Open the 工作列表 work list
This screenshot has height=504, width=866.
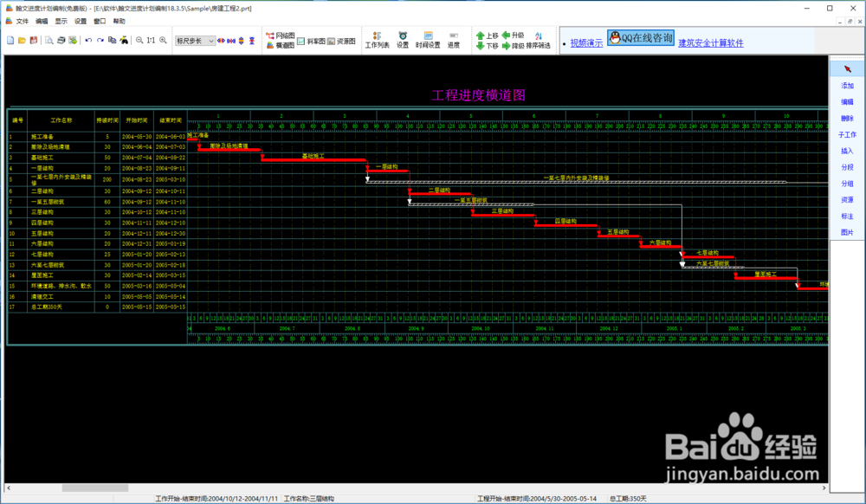[x=378, y=41]
